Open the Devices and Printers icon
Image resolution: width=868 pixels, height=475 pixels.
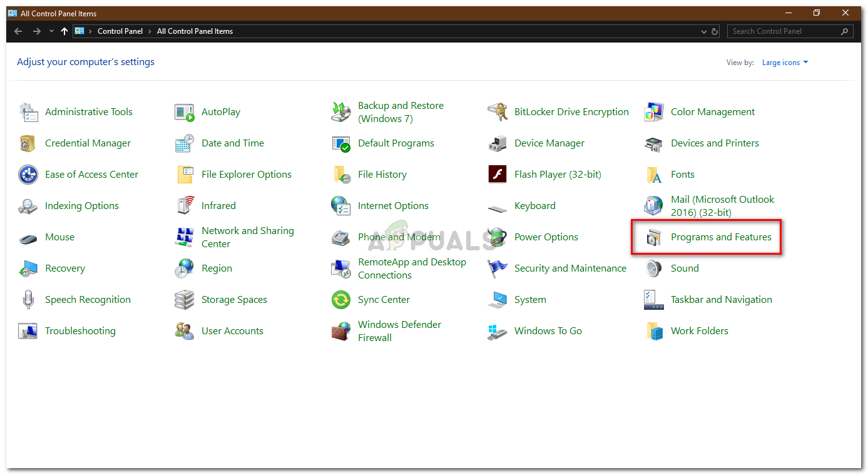click(654, 143)
